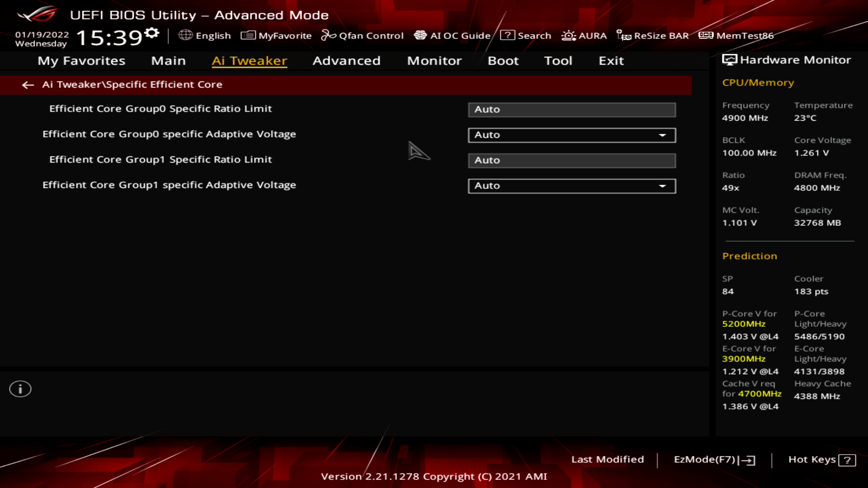Image resolution: width=868 pixels, height=488 pixels.
Task: Open the ReSize BAR settings
Action: (x=654, y=35)
